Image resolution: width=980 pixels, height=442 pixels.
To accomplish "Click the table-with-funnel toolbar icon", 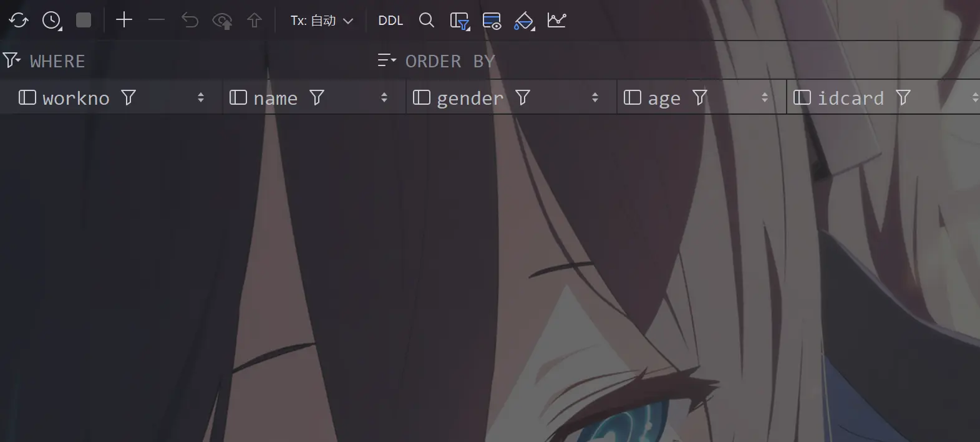I will click(x=460, y=21).
